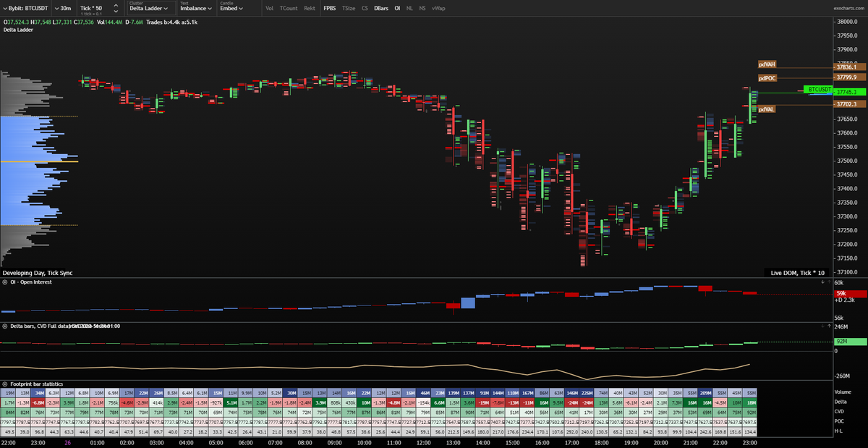Screen dimensions: 868x448
Task: Expand the Text Imbalance dropdown
Action: [195, 8]
